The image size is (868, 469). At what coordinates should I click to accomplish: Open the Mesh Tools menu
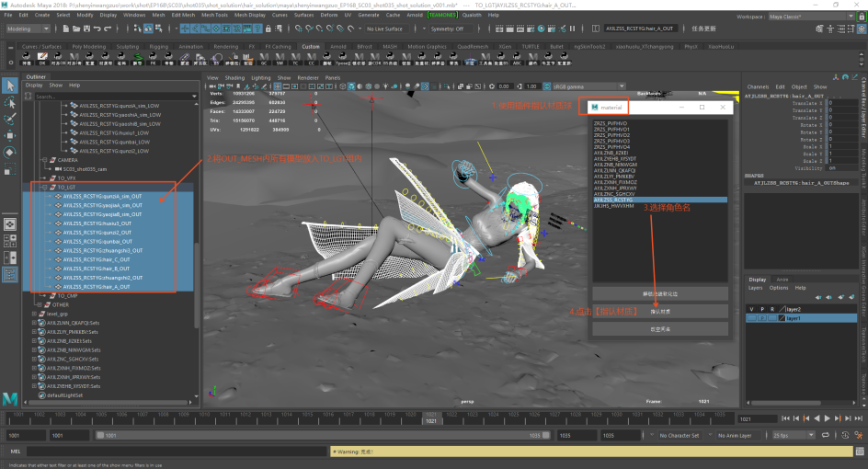point(214,16)
